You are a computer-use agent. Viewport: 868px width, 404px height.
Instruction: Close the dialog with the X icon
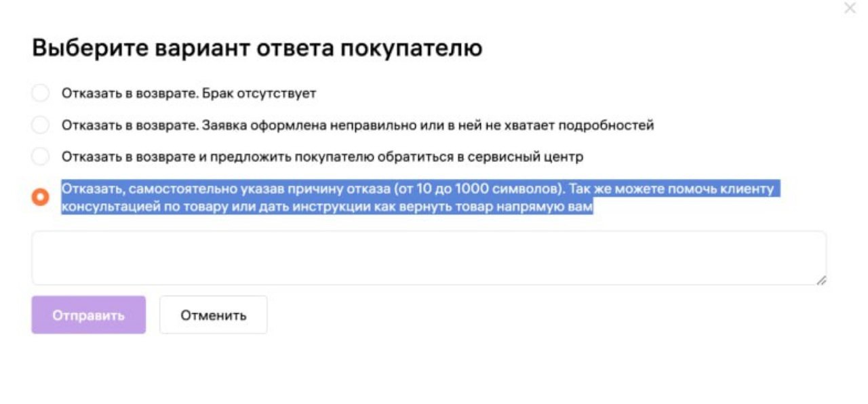pyautogui.click(x=850, y=9)
